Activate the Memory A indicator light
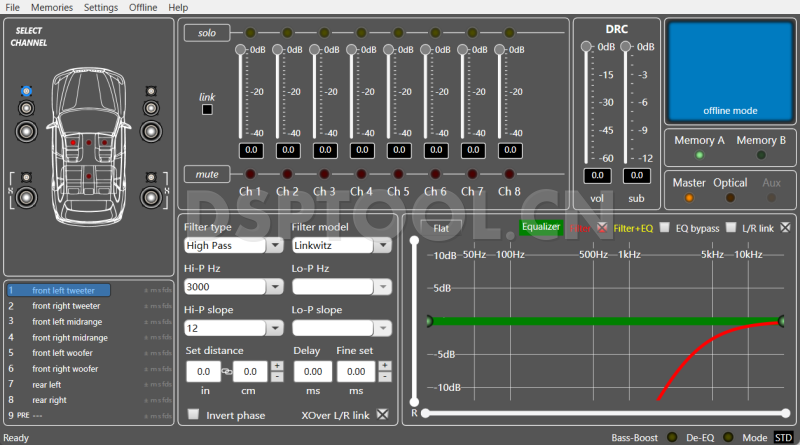Viewport: 800px width, 445px height. click(699, 155)
